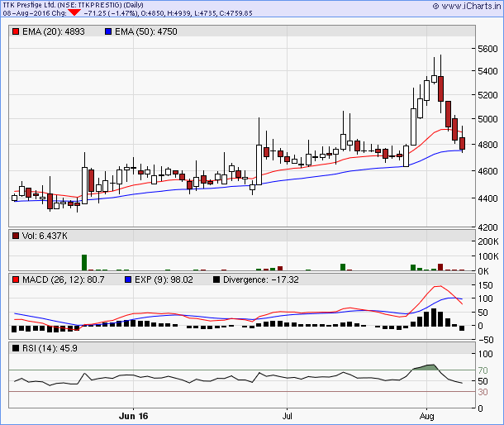Click the Aug date axis label
The width and height of the screenshot is (504, 425).
click(426, 416)
